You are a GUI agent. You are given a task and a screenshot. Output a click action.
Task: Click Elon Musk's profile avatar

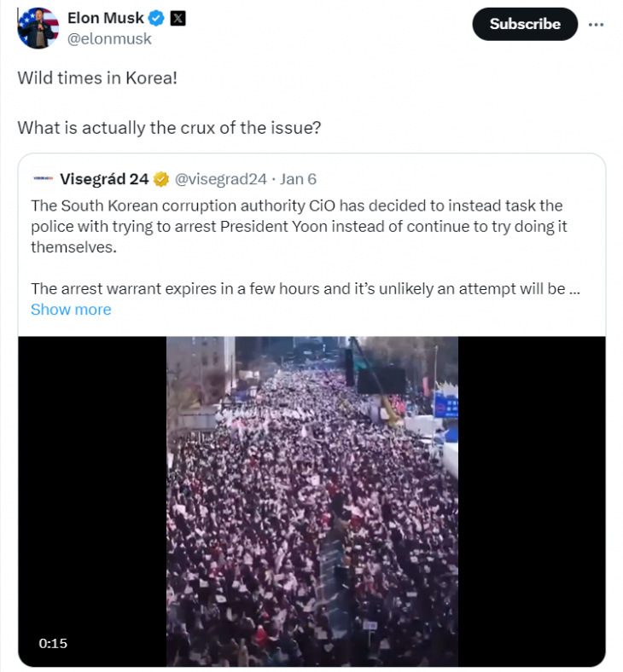coord(38,28)
